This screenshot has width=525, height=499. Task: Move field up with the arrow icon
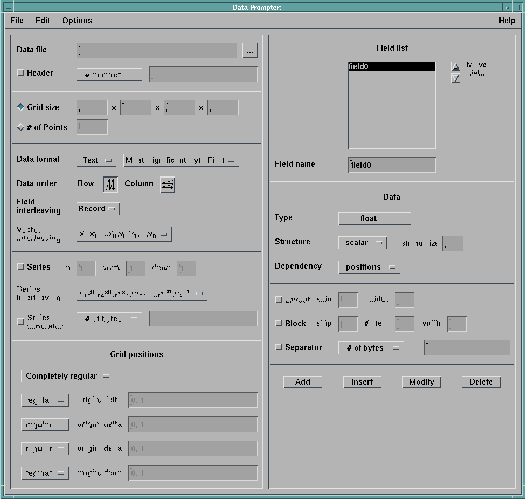point(455,67)
